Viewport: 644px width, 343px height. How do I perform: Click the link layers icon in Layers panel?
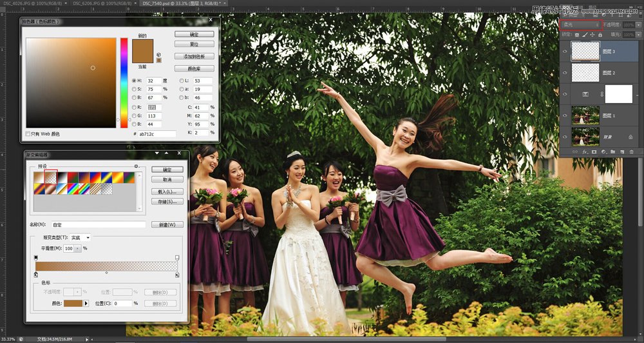[x=575, y=152]
